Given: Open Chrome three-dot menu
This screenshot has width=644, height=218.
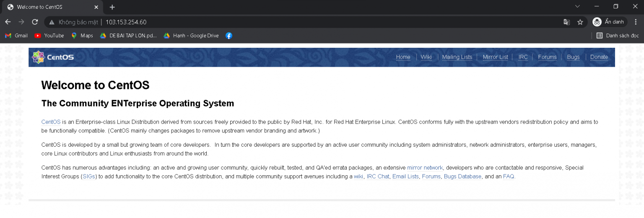Looking at the screenshot, I should 636,22.
